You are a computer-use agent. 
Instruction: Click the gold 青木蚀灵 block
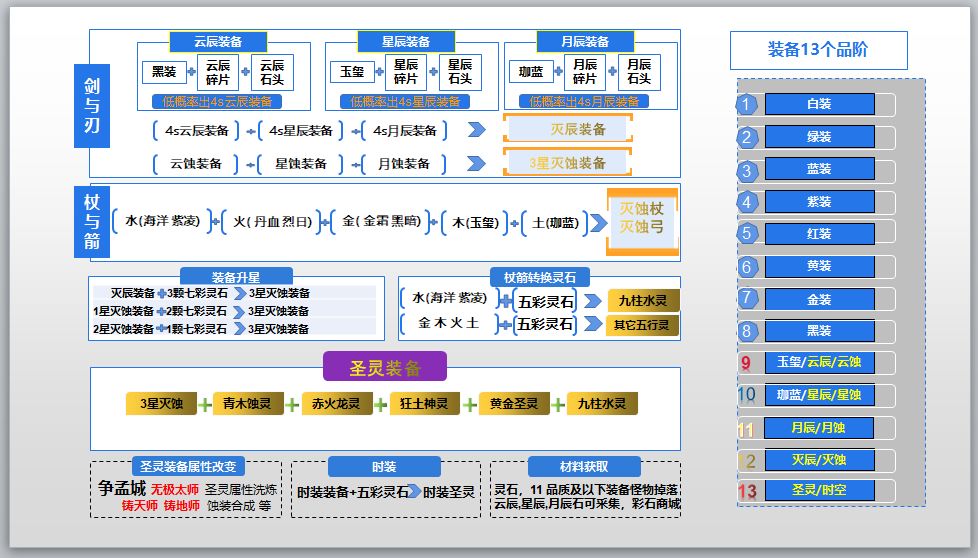(x=248, y=404)
